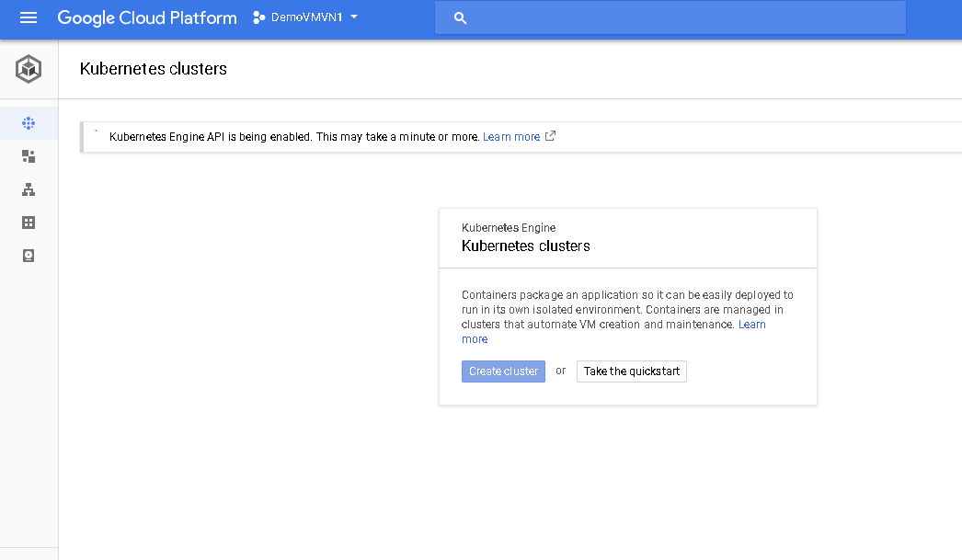This screenshot has height=560, width=962.
Task: Click the Kubernetes Engine hexagon logo
Action: point(29,69)
